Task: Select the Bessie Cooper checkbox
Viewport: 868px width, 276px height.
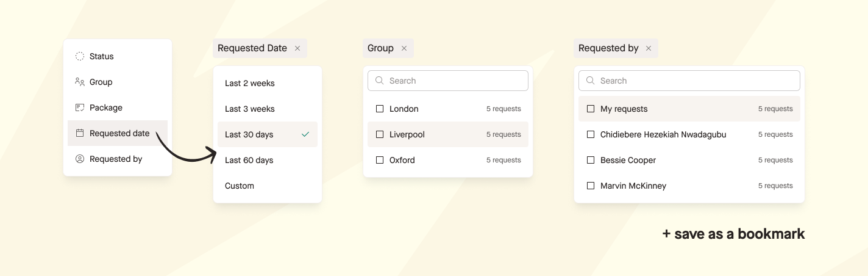Action: (x=591, y=160)
